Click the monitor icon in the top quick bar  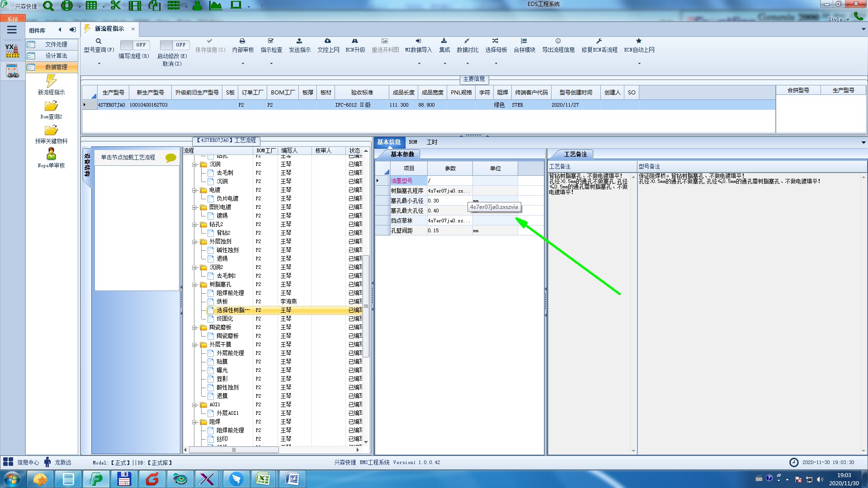coord(236,5)
